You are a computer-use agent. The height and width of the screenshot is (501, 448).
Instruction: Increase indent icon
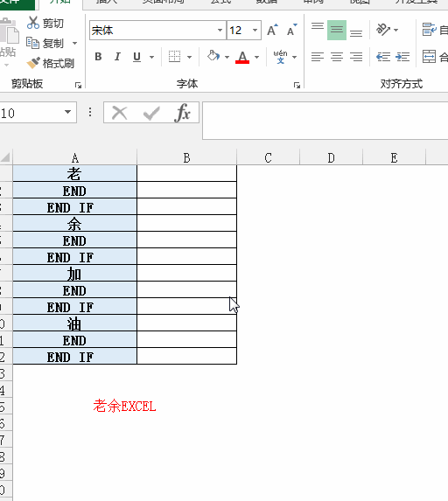402,57
